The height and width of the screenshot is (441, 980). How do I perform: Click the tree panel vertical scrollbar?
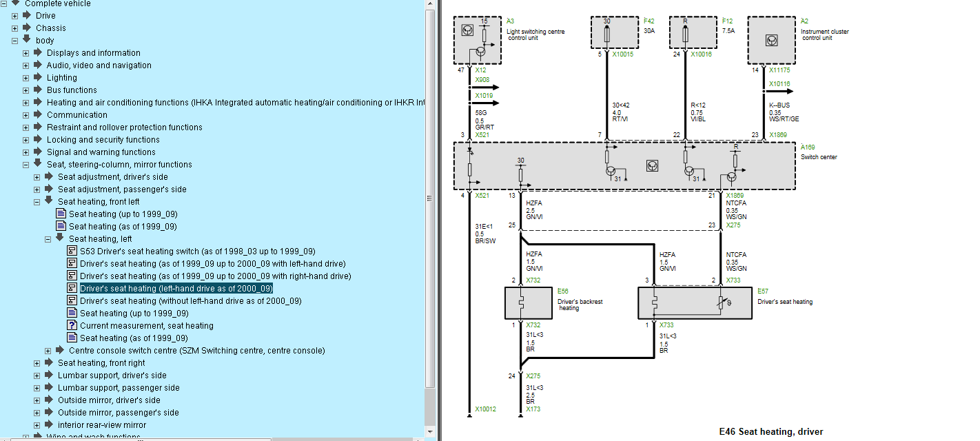point(431,198)
